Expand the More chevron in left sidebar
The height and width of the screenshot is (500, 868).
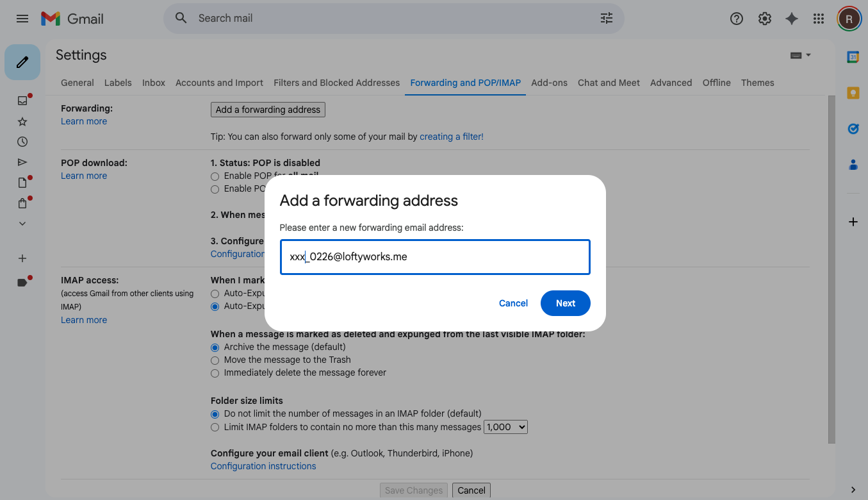click(x=22, y=224)
